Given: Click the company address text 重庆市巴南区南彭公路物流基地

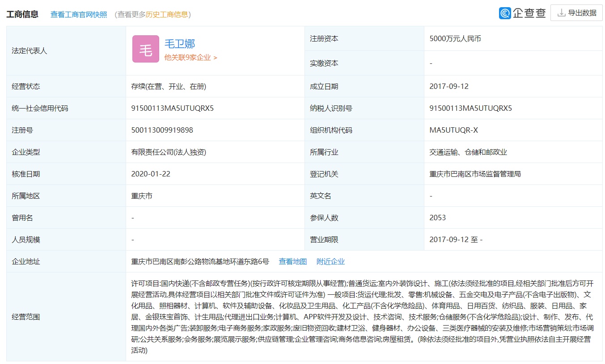Looking at the screenshot, I should point(200,262).
